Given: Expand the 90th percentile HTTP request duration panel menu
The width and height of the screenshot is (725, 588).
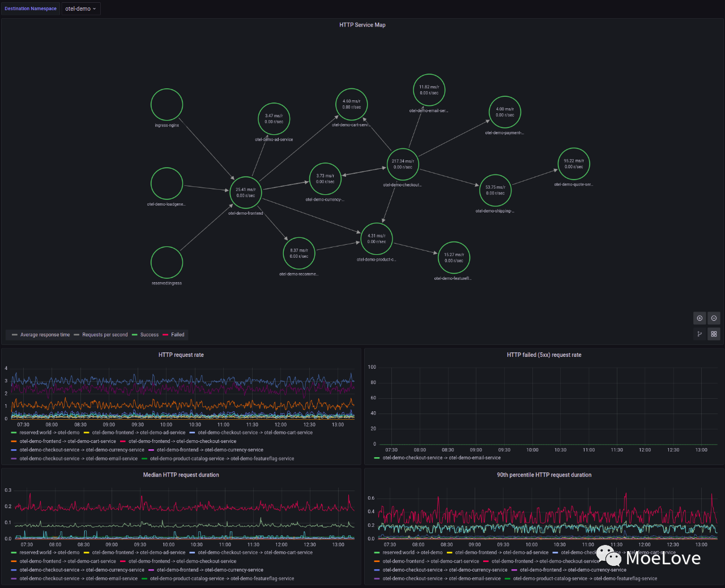Looking at the screenshot, I should click(544, 475).
